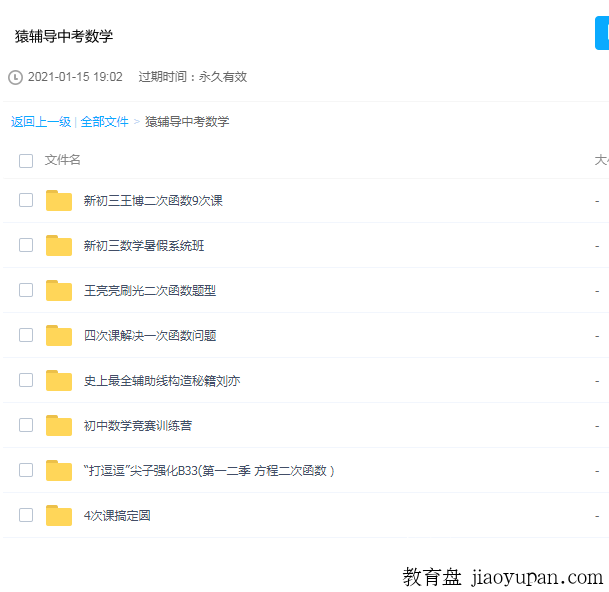Click the blue button at top right
609x592 pixels.
[602, 33]
